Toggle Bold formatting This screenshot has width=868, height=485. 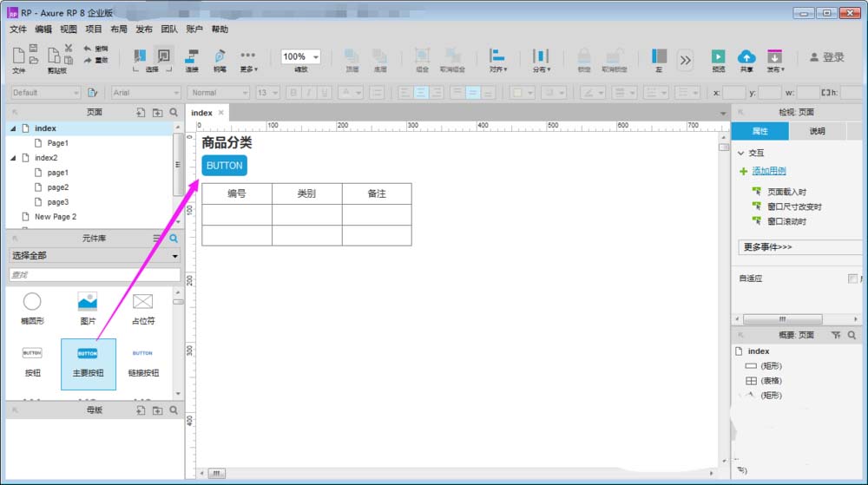(293, 92)
